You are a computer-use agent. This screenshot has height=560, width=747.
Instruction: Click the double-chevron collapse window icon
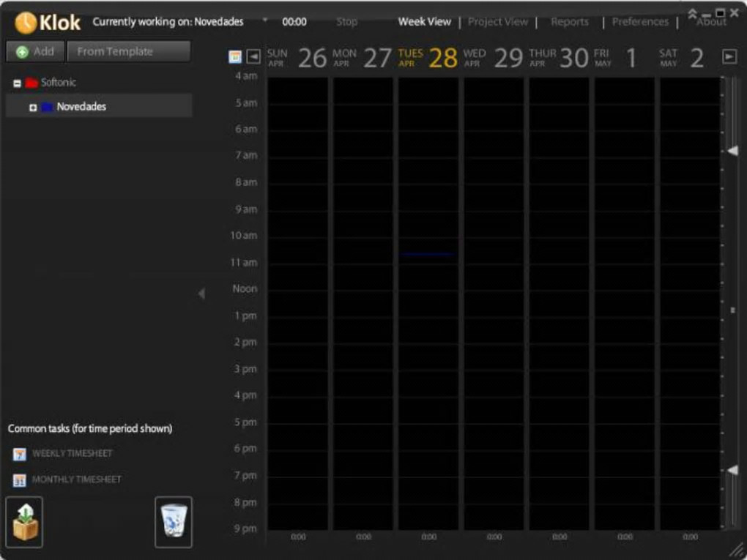click(x=692, y=14)
